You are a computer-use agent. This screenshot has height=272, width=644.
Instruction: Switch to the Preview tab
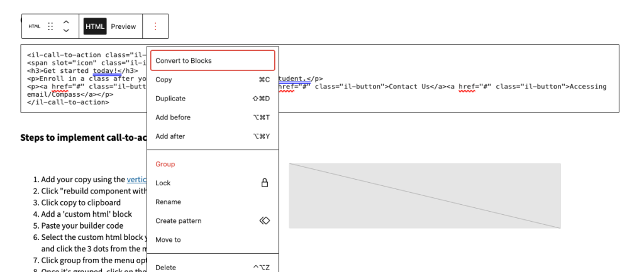click(123, 26)
